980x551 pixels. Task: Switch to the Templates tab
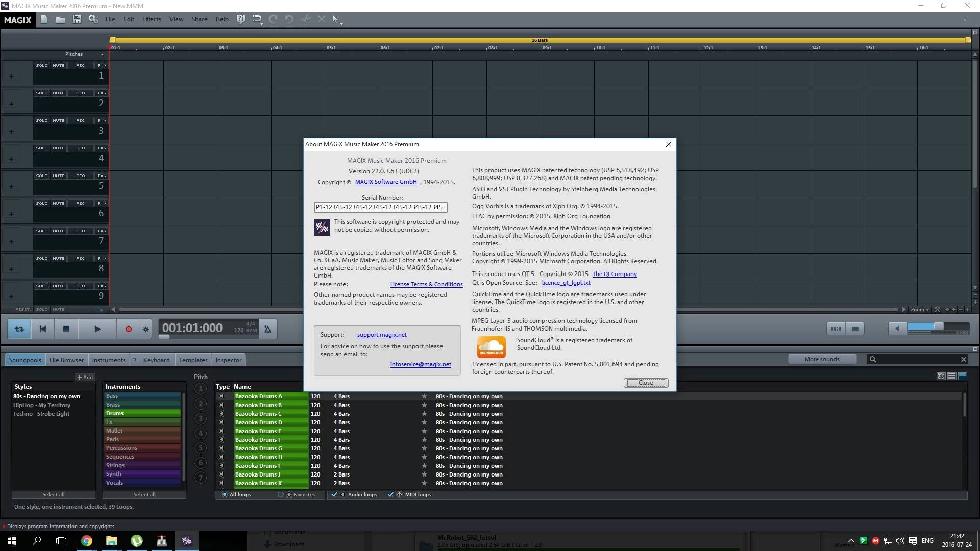click(x=193, y=360)
